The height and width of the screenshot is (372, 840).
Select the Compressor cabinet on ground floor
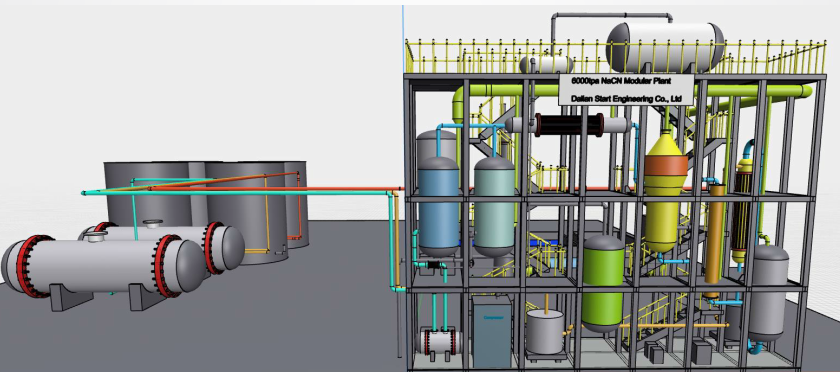click(492, 331)
